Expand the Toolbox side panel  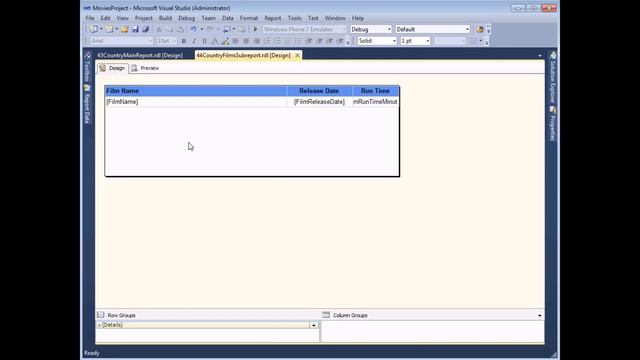pyautogui.click(x=87, y=67)
